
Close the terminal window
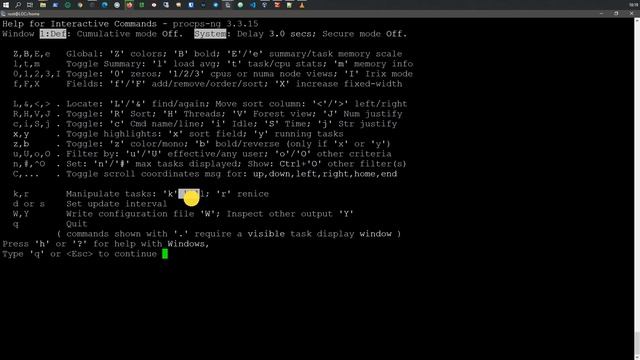(x=631, y=13)
